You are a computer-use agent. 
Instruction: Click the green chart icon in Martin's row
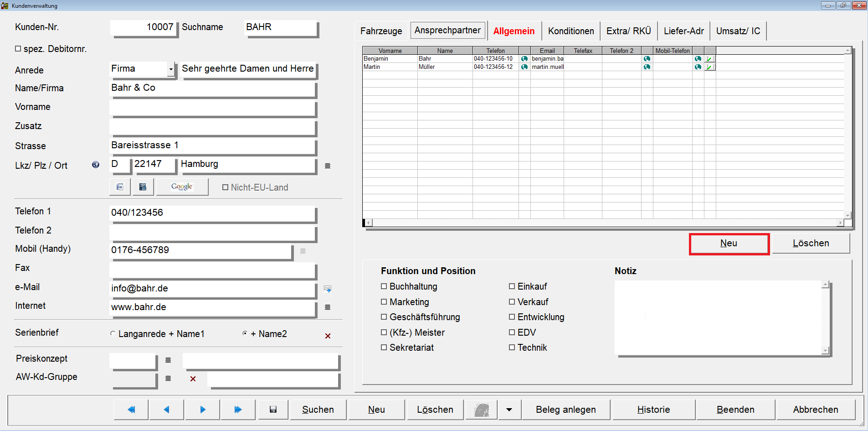(x=710, y=67)
